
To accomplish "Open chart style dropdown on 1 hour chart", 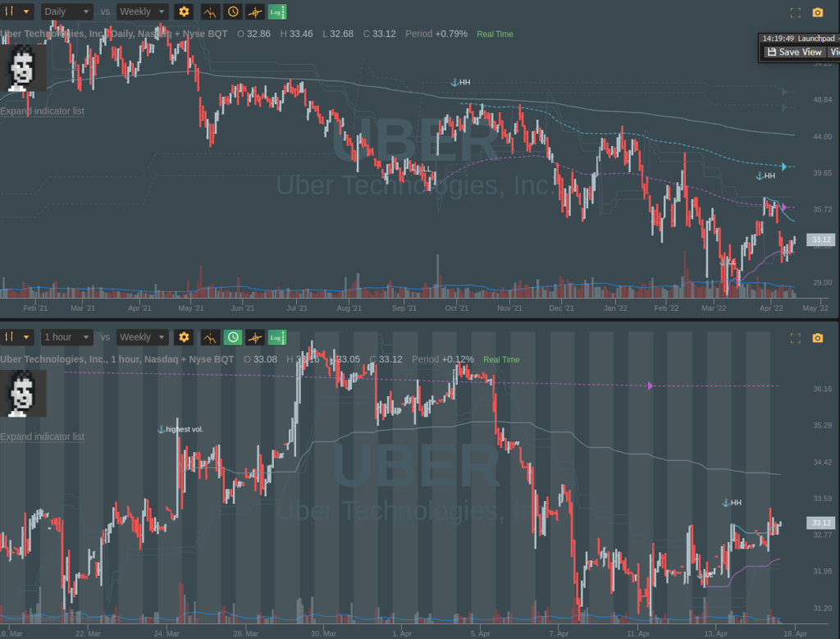I will [16, 337].
